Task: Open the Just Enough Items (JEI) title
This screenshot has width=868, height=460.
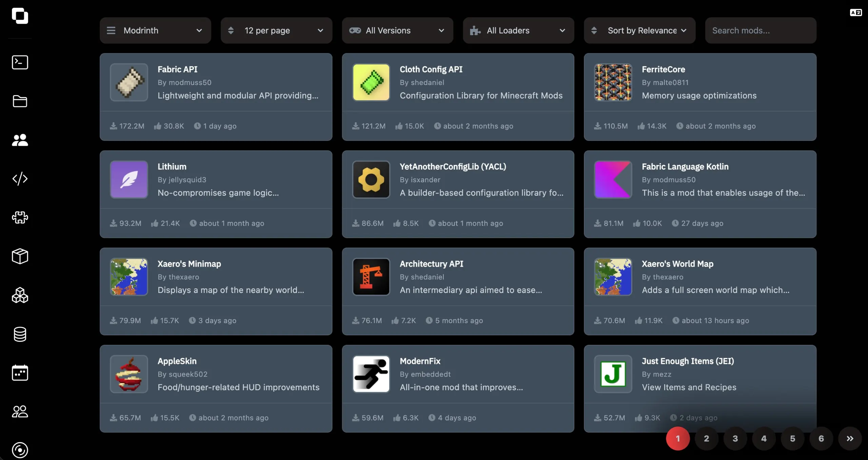Action: 688,361
